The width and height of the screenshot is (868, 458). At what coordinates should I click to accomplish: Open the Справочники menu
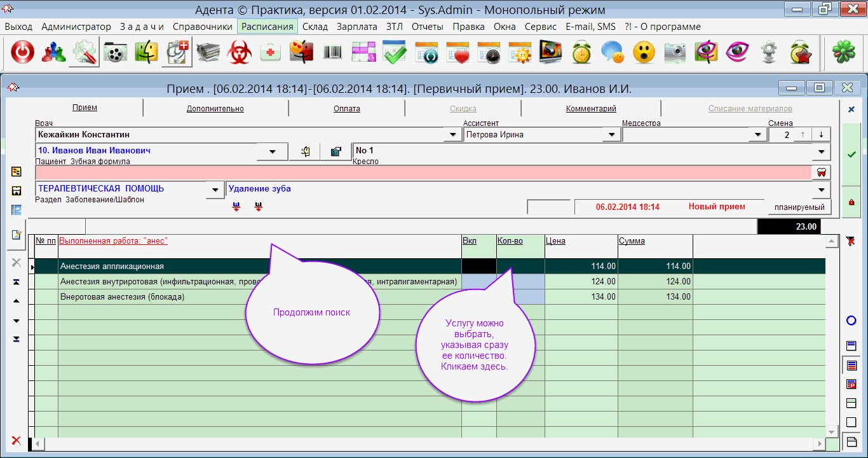pos(202,27)
